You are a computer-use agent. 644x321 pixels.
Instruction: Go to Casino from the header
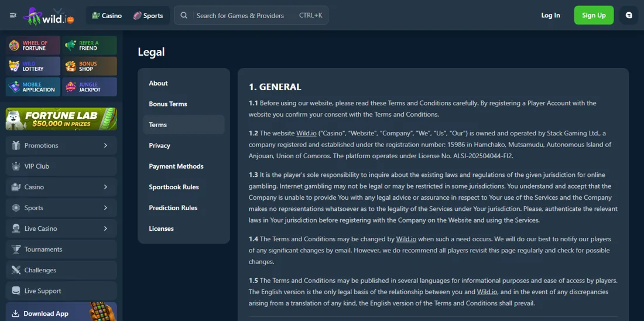[107, 16]
